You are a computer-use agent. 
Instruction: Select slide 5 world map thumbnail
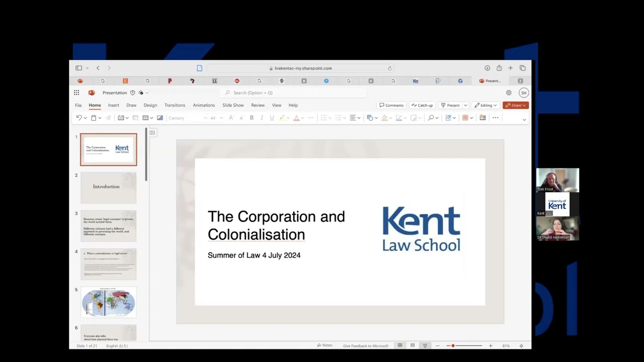(x=108, y=302)
